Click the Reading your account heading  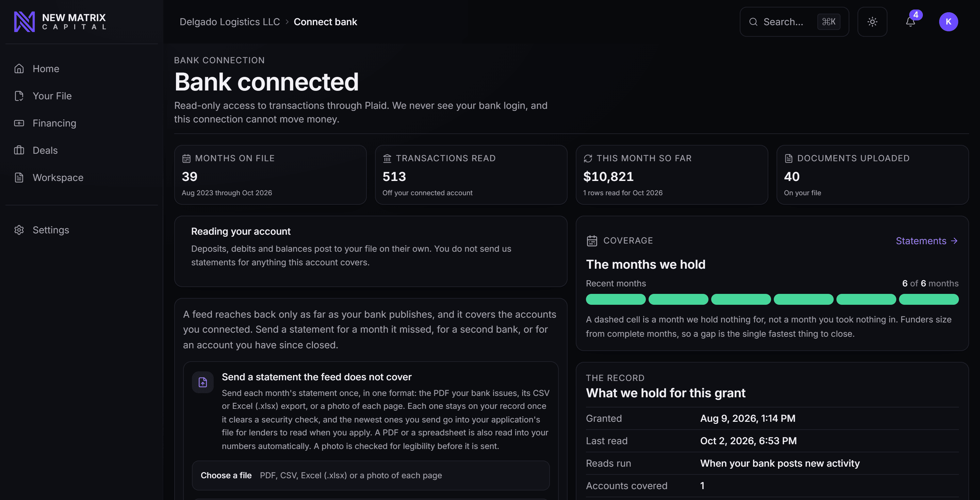(x=241, y=232)
